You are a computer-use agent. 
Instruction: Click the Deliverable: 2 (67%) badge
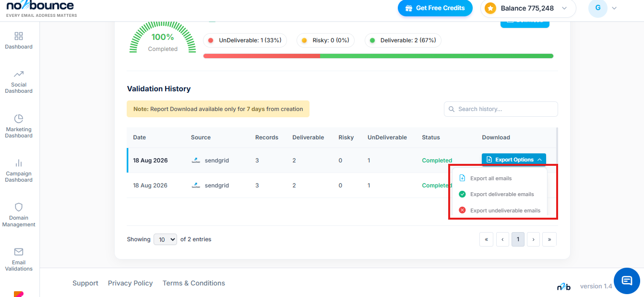[x=403, y=40]
